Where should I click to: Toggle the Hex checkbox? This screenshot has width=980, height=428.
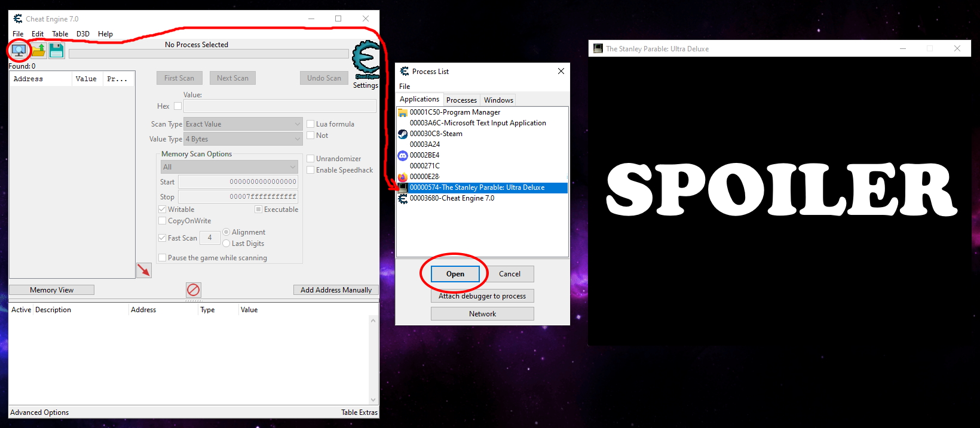coord(177,106)
